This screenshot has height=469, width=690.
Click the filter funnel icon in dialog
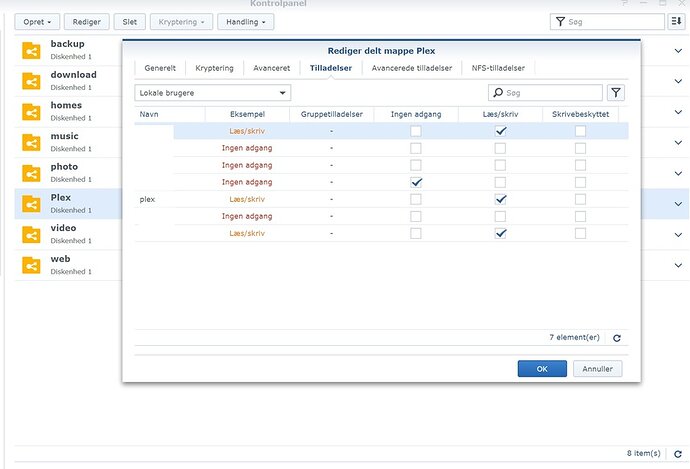point(616,93)
